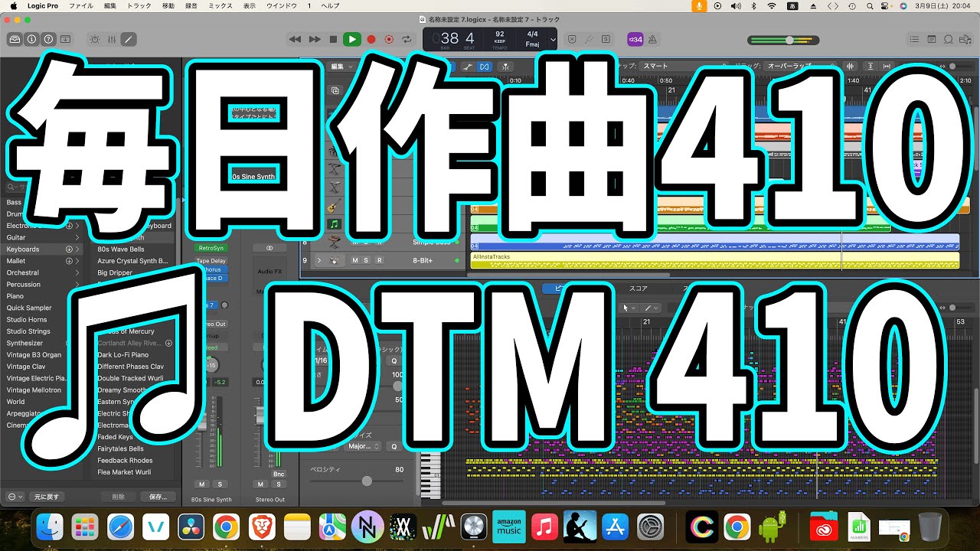980x551 pixels.
Task: Record-enable track 9 8-Bit+
Action: tap(379, 260)
